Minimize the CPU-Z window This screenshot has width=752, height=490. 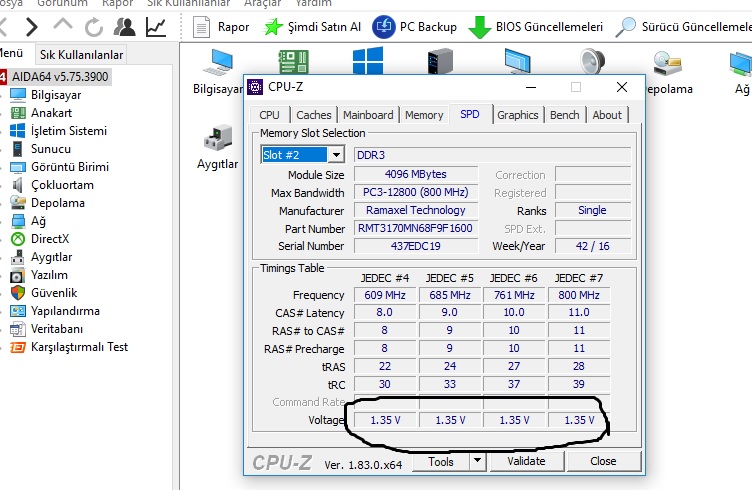pos(531,87)
